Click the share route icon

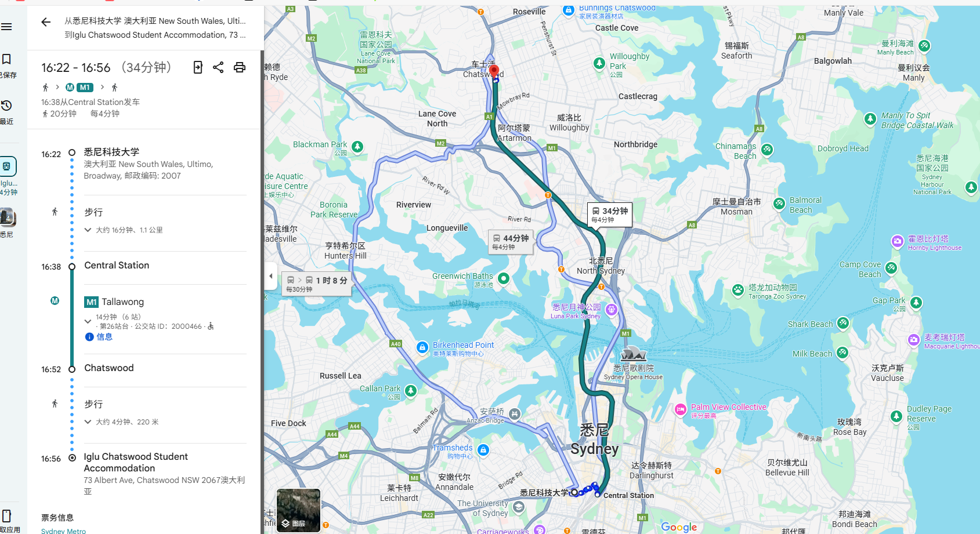[x=218, y=67]
